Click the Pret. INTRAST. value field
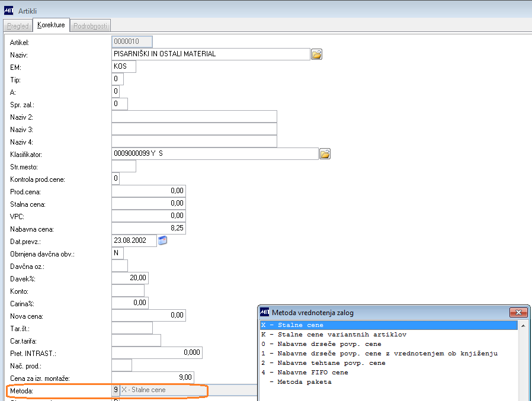 [x=157, y=352]
